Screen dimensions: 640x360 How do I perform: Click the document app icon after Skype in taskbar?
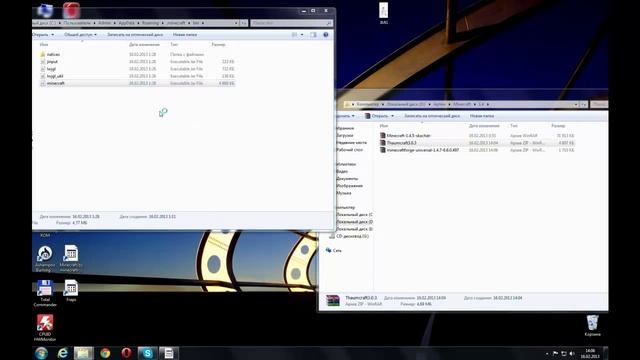[x=169, y=353]
